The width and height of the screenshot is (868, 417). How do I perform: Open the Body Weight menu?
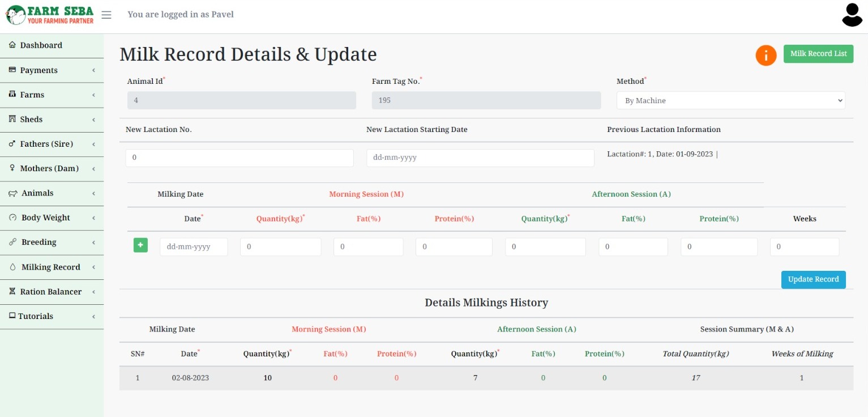pyautogui.click(x=46, y=218)
